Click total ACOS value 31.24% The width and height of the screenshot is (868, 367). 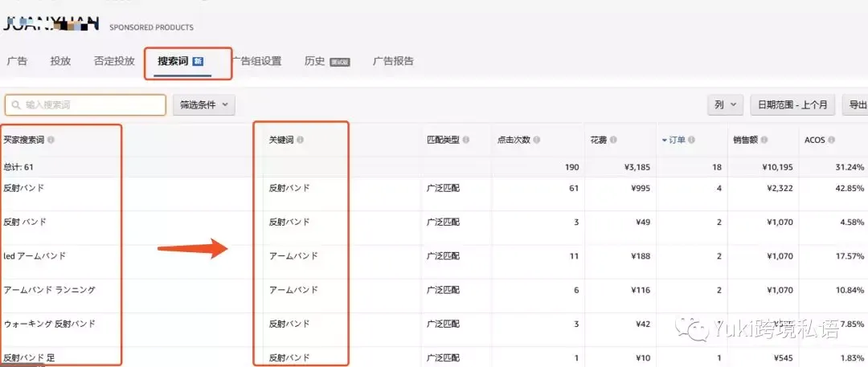click(x=851, y=166)
